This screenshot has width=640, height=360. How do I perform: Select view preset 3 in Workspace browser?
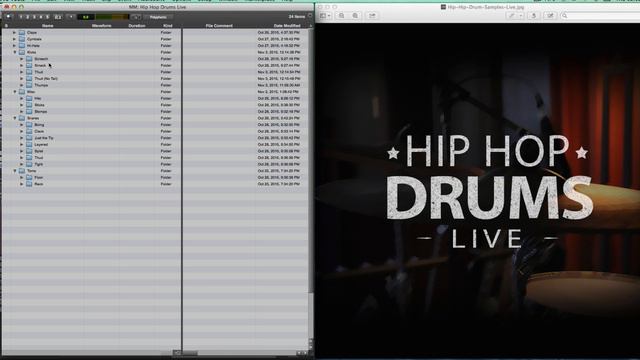point(34,17)
